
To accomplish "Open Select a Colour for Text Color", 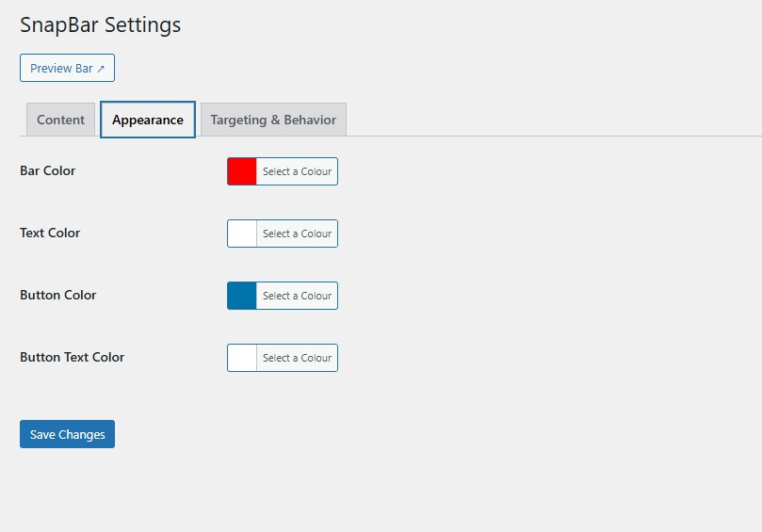I will [x=297, y=234].
